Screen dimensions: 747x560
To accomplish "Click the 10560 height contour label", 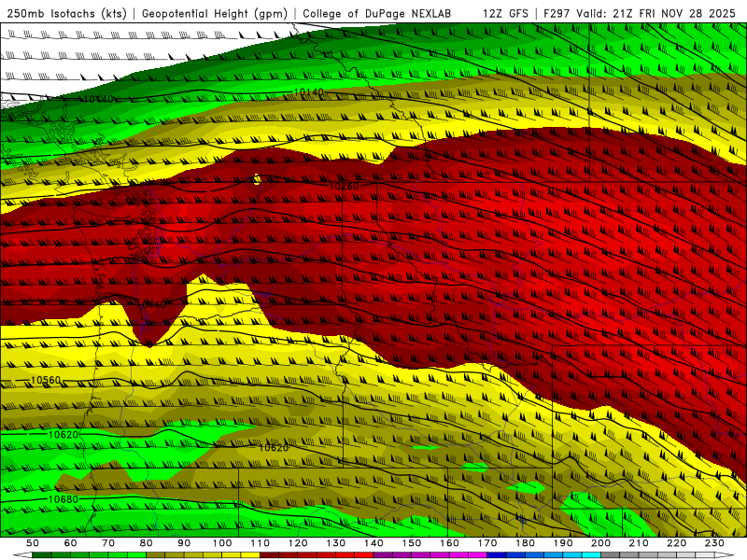I will pyautogui.click(x=46, y=380).
